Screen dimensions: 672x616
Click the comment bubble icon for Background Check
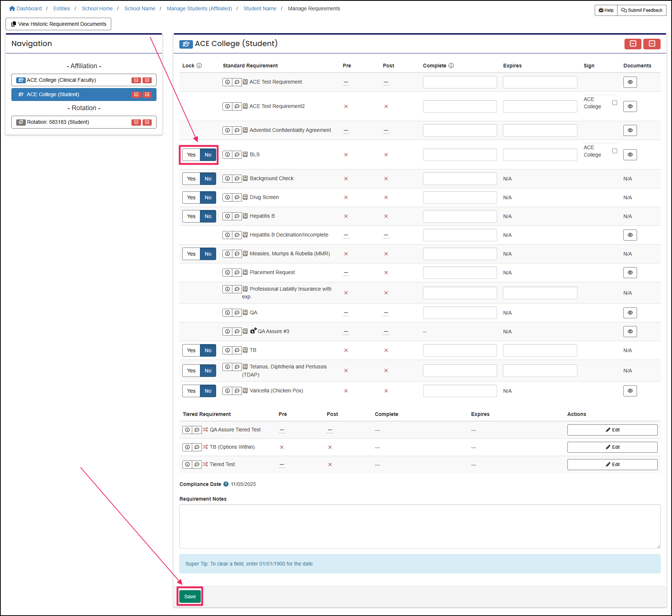click(237, 179)
